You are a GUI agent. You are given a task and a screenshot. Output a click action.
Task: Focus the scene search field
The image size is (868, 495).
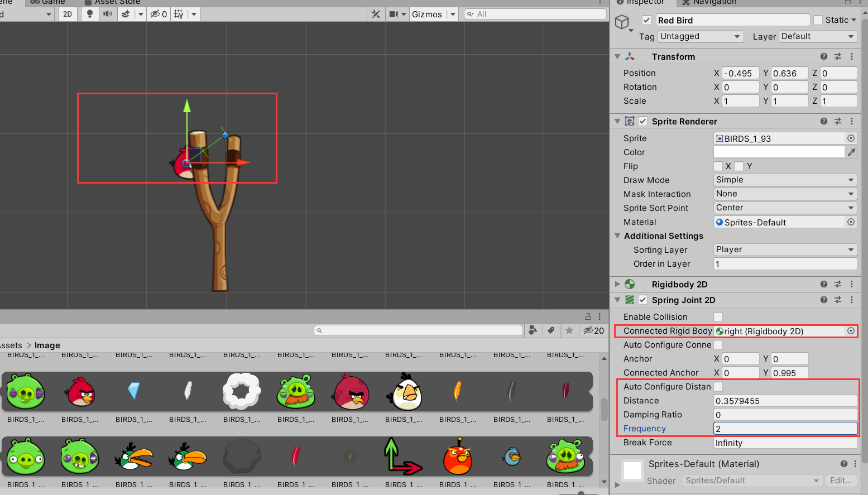pos(535,14)
